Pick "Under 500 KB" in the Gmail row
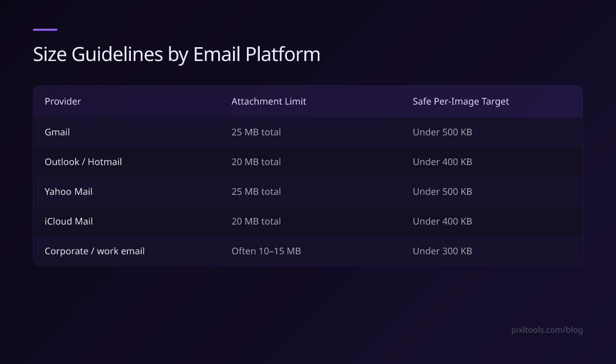 [x=442, y=132]
